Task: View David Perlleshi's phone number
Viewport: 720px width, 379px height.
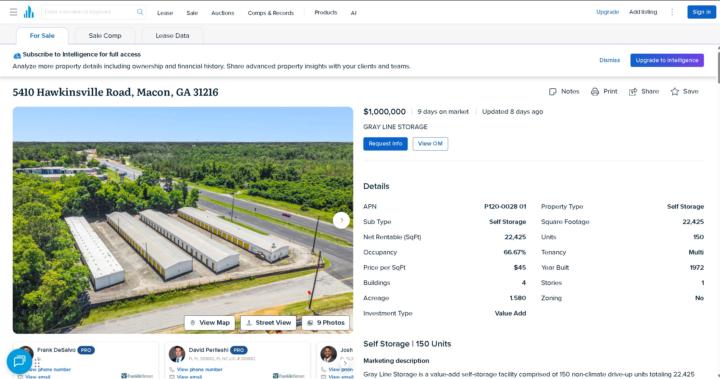Action: point(199,369)
